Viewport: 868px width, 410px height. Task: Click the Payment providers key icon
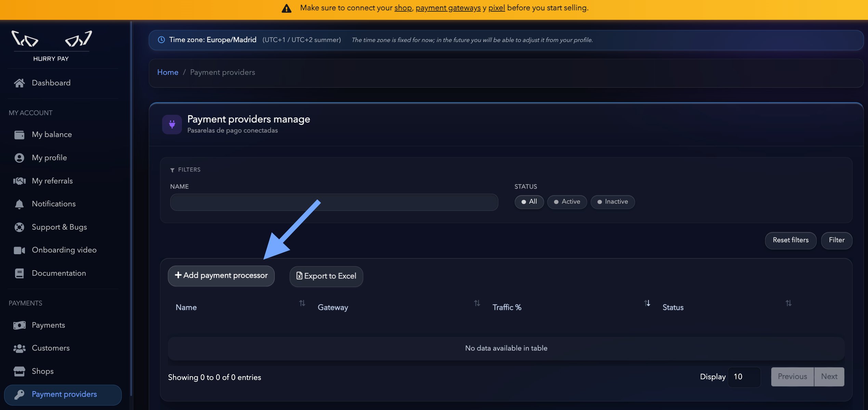[x=19, y=395]
